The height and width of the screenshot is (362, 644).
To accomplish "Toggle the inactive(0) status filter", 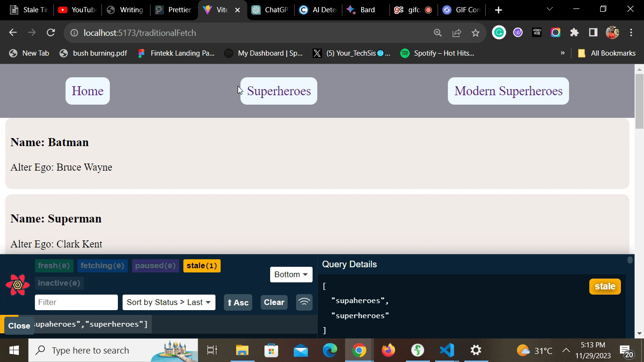I will (x=59, y=283).
